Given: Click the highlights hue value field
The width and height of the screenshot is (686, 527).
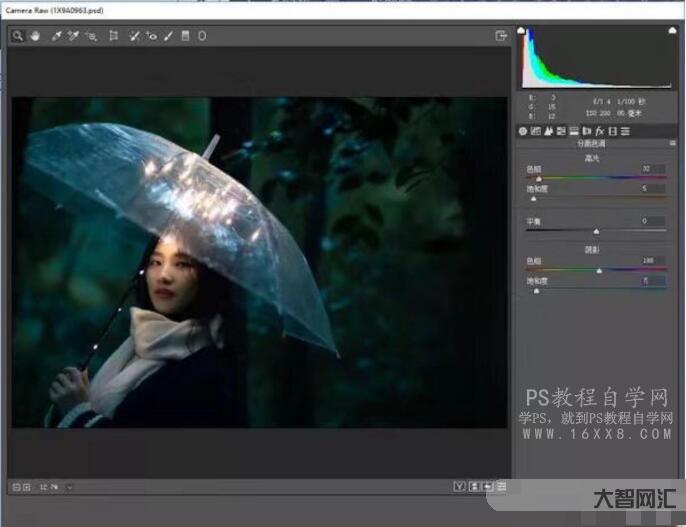Looking at the screenshot, I should pyautogui.click(x=653, y=169).
